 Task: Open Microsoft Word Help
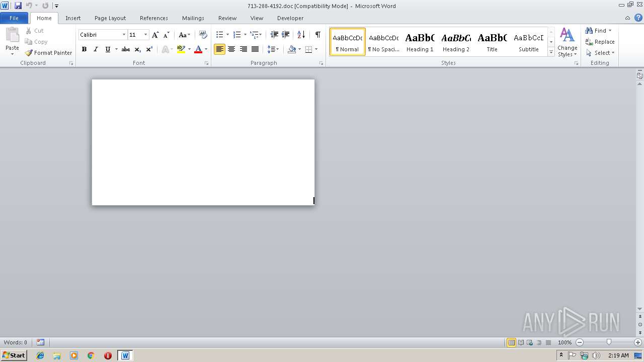point(638,18)
